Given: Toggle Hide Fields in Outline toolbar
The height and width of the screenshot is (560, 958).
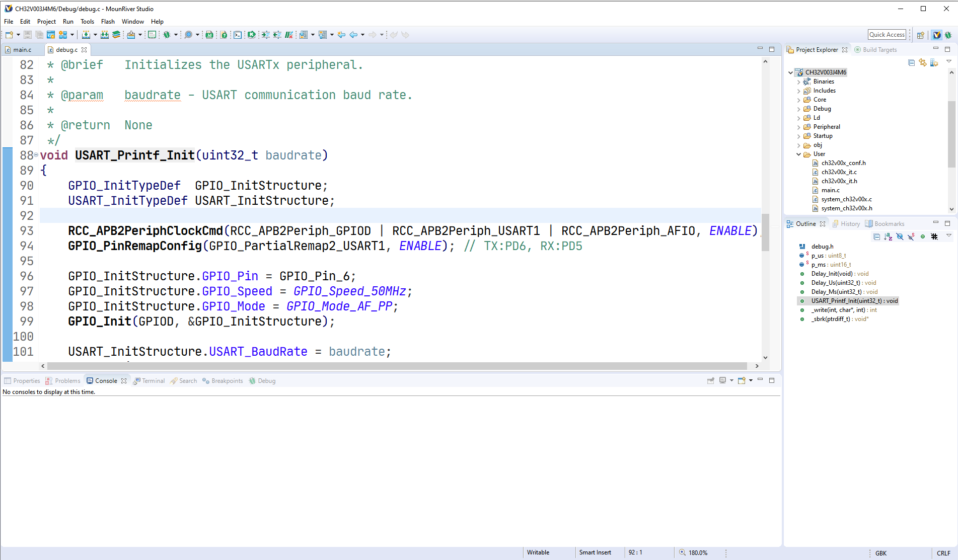Looking at the screenshot, I should [900, 236].
